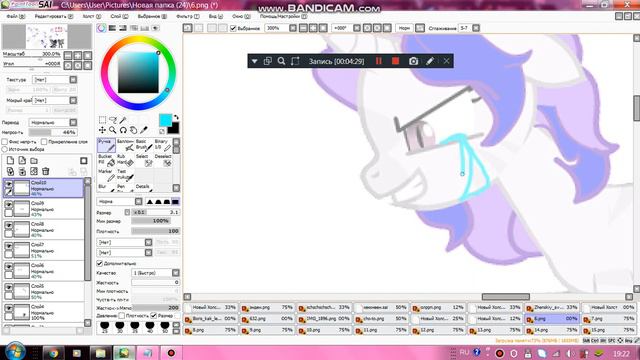The image size is (640, 360).
Task: Switch to the 7.png document tab
Action: [x=609, y=318]
